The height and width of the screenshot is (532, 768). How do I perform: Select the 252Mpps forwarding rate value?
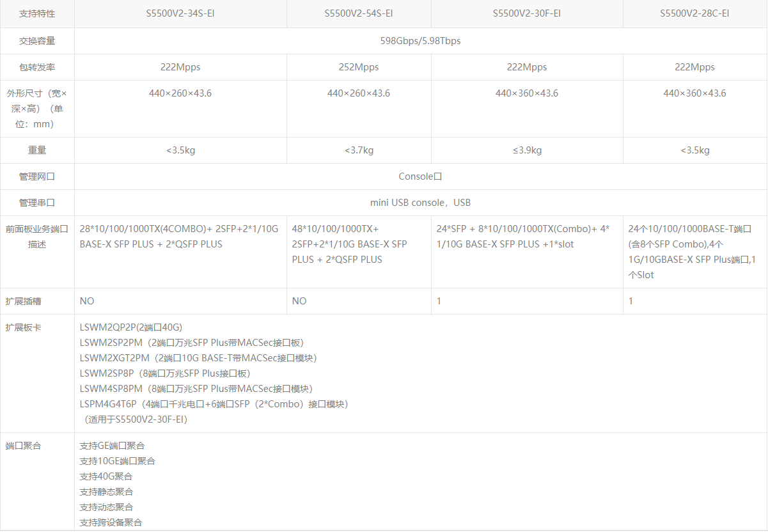[x=359, y=67]
